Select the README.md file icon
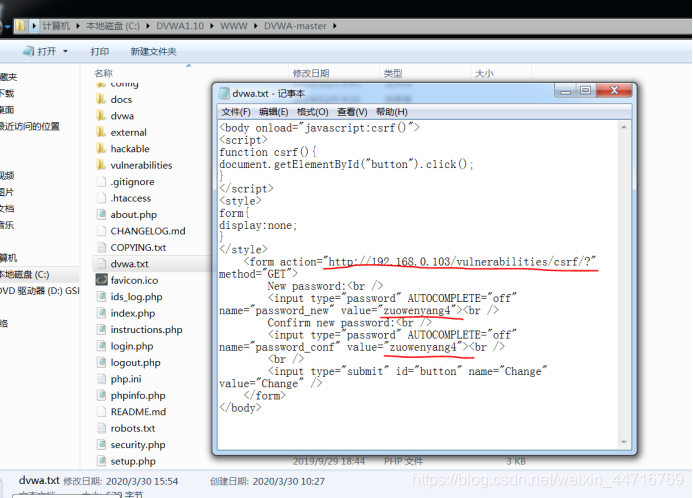The height and width of the screenshot is (498, 693). pos(101,411)
